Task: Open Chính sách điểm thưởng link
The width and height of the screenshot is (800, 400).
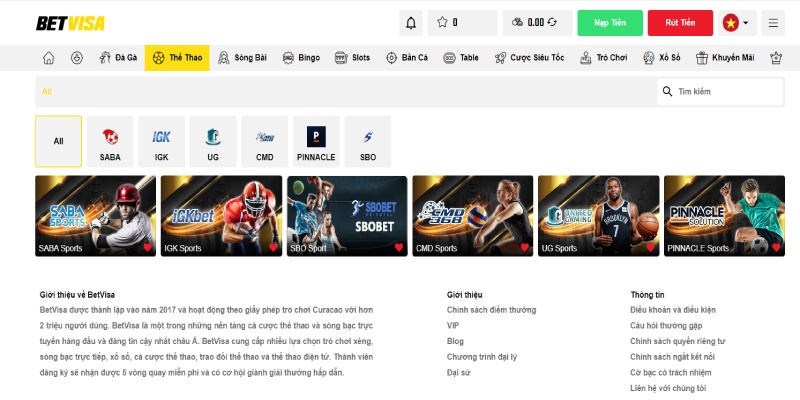Action: (491, 310)
